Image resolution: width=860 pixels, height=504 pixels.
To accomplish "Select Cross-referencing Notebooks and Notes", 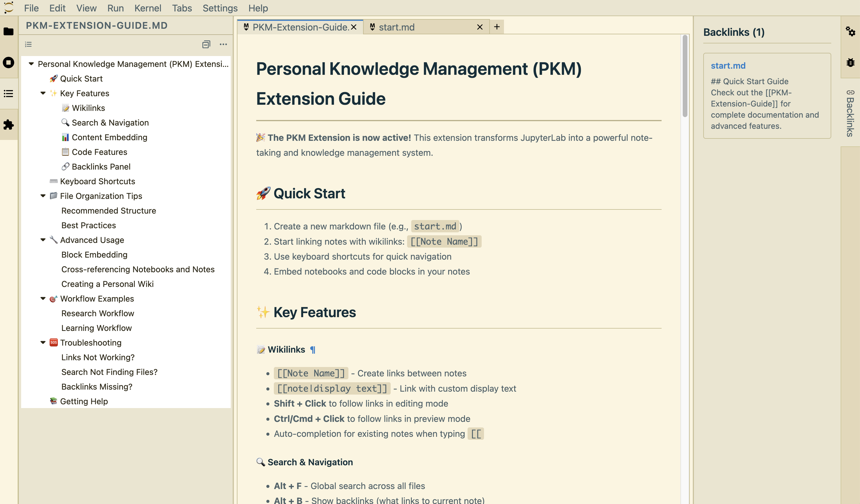I will [138, 269].
